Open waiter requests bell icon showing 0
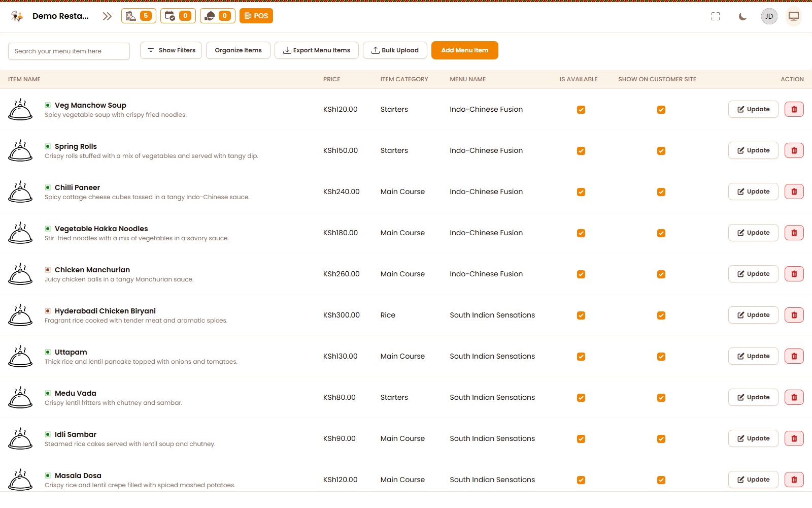812x508 pixels. coord(218,16)
